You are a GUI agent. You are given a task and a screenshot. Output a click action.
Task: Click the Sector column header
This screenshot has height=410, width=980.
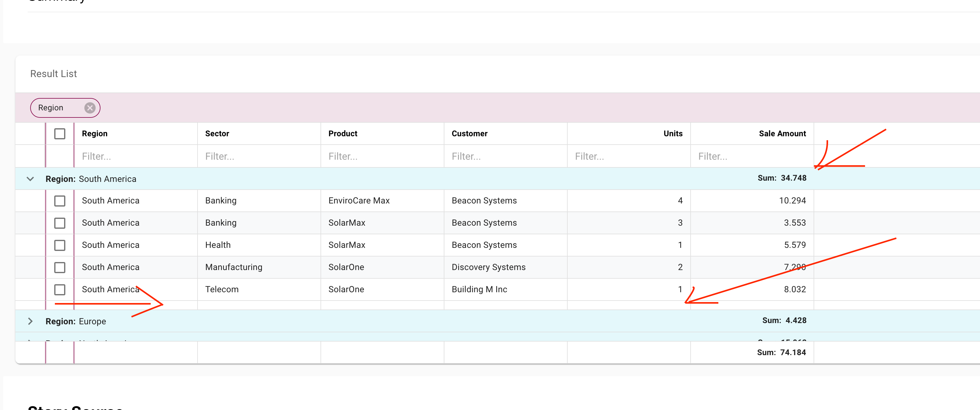(217, 133)
